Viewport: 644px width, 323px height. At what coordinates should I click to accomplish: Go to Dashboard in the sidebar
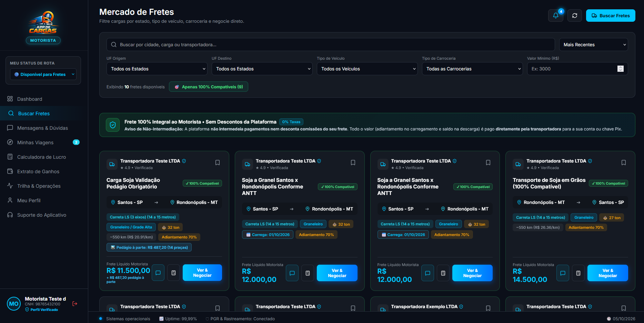44,99
